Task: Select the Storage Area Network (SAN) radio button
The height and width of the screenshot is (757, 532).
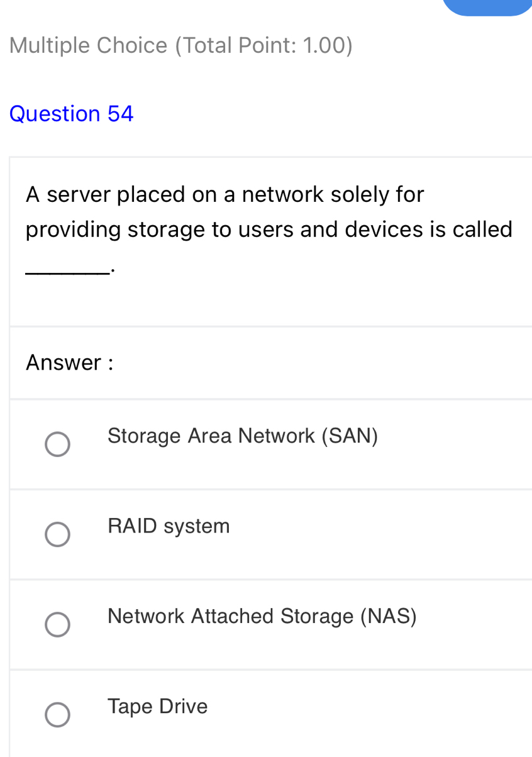Action: point(57,445)
